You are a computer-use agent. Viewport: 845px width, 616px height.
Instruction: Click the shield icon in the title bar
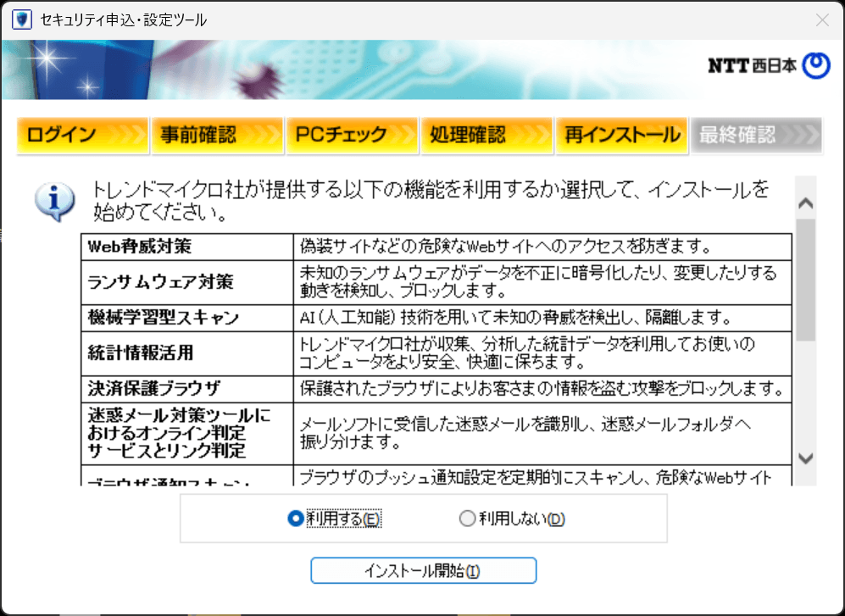[20, 18]
